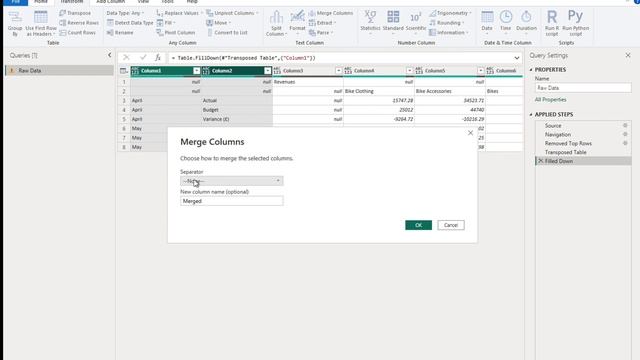Open the Move dropdown
Image resolution: width=640 pixels, height=360 pixels.
pyautogui.click(x=219, y=23)
